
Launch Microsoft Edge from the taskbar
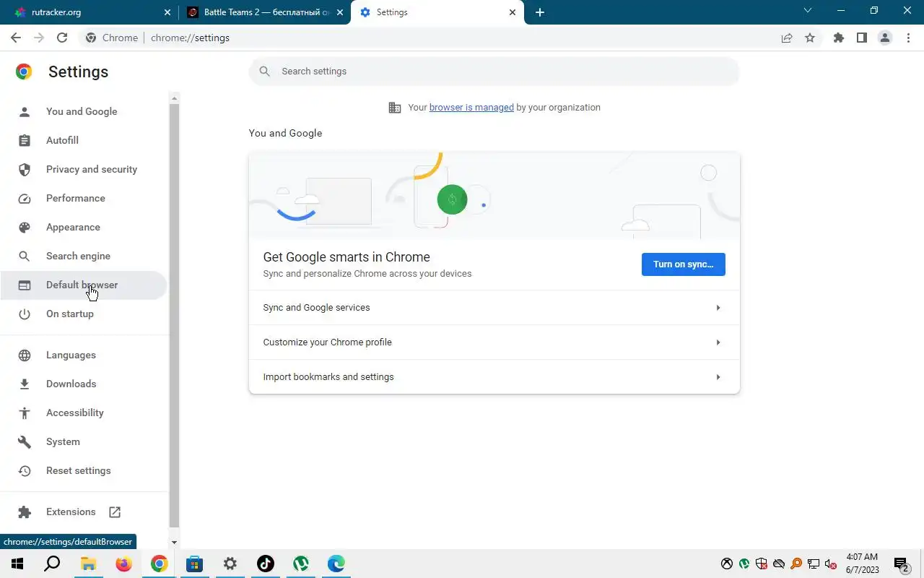tap(336, 564)
